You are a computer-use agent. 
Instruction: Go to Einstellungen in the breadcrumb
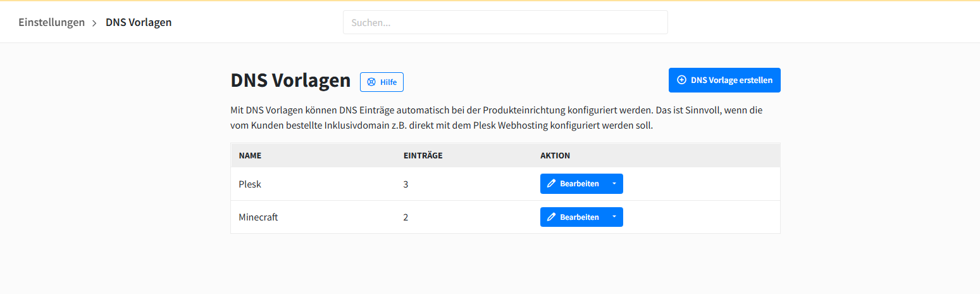point(51,22)
